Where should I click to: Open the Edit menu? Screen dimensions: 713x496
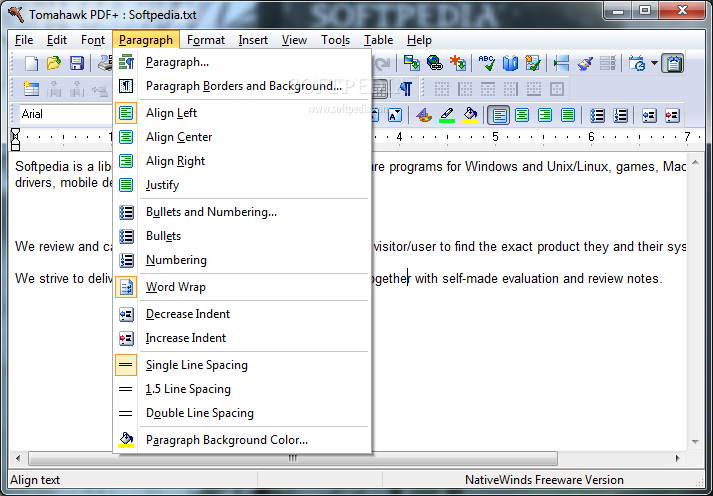click(x=57, y=40)
